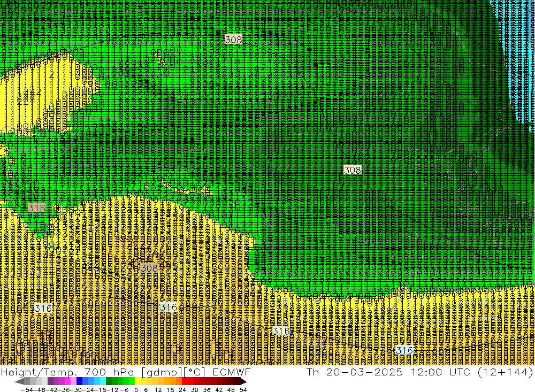Click the positive '42' colorbar label
Viewport: 535px width, 392px height.
tap(219, 390)
